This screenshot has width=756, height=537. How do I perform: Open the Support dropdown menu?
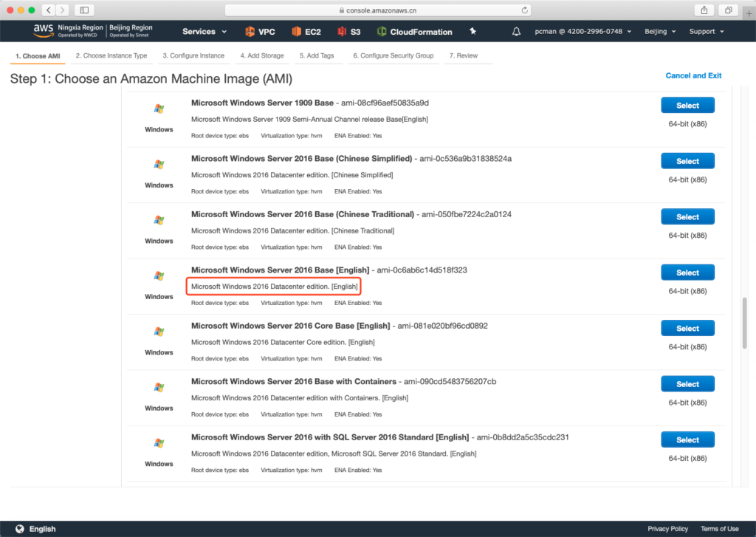point(706,32)
